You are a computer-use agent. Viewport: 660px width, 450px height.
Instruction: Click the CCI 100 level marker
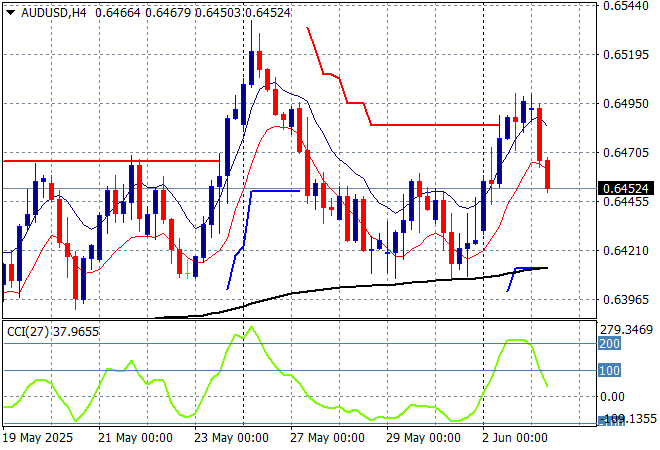click(609, 370)
